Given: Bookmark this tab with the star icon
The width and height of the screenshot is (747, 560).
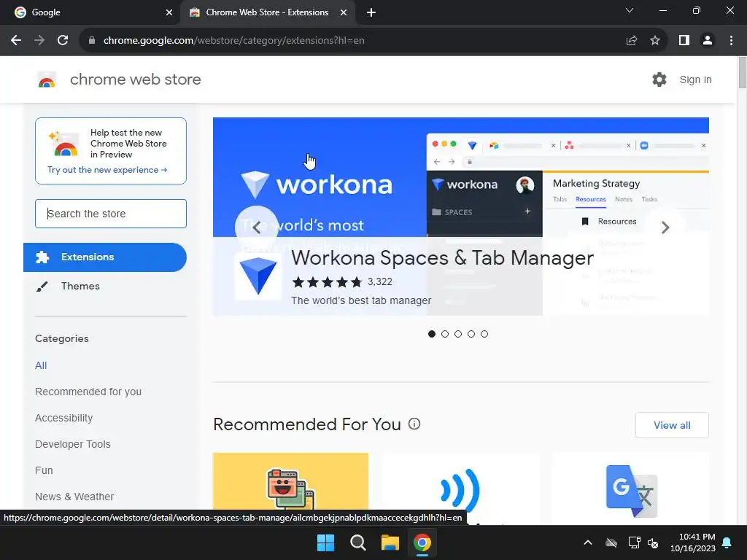Looking at the screenshot, I should 655,41.
